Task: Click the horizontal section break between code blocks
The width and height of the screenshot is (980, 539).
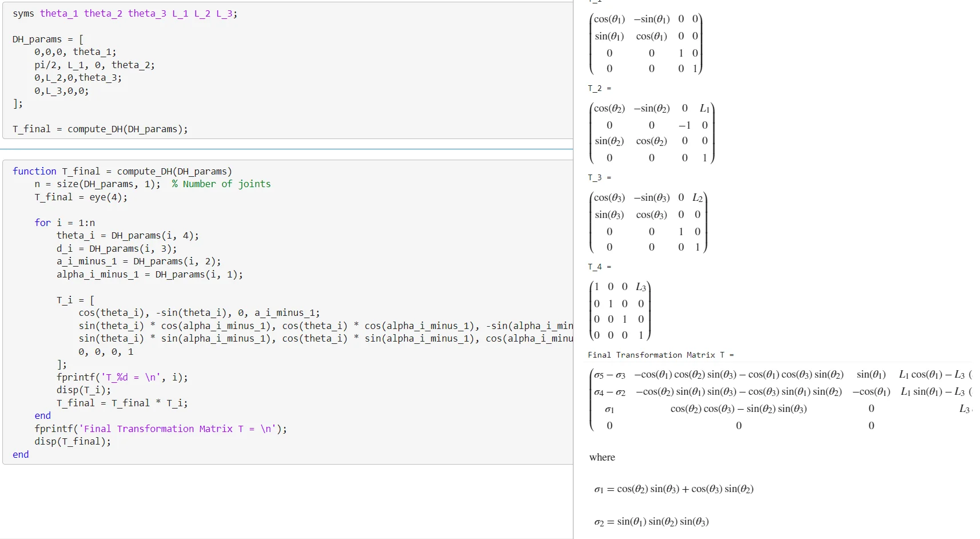Action: [x=286, y=149]
